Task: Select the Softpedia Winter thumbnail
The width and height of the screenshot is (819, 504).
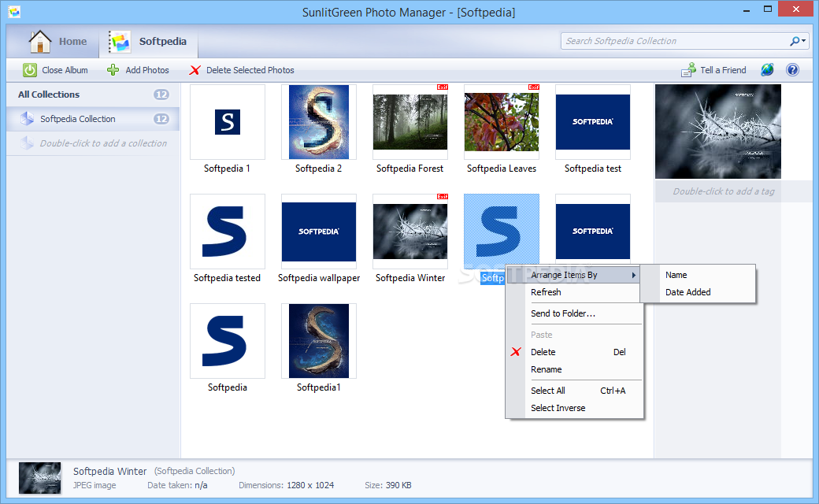Action: [x=410, y=232]
